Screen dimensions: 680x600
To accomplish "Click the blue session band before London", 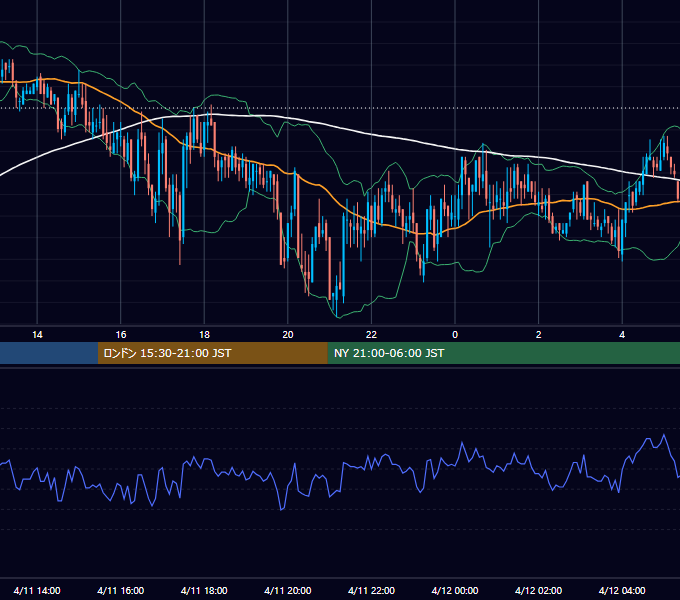I will click(49, 353).
